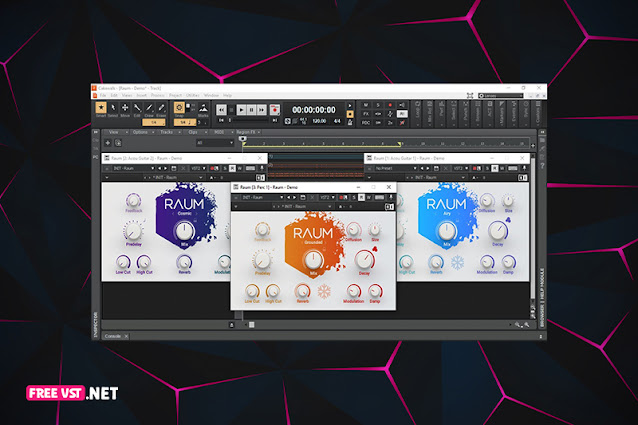Open the File menu
Viewport: 638px width, 425px height.
pyautogui.click(x=103, y=95)
